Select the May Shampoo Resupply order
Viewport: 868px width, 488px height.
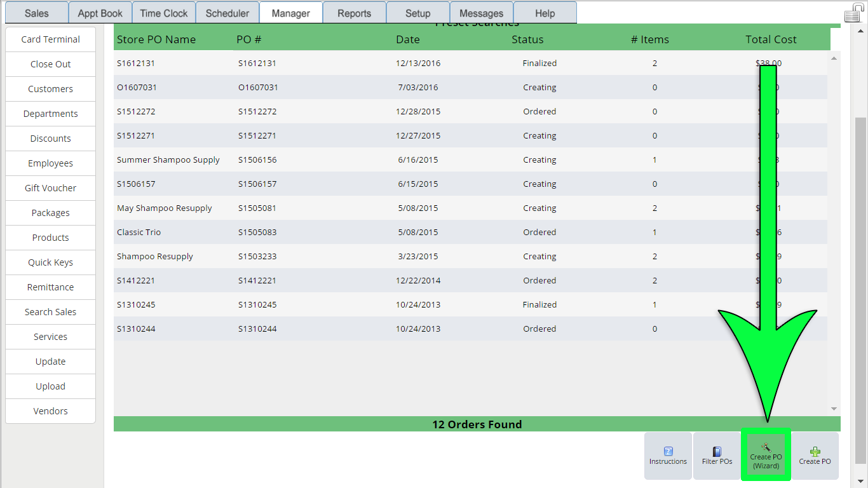471,208
